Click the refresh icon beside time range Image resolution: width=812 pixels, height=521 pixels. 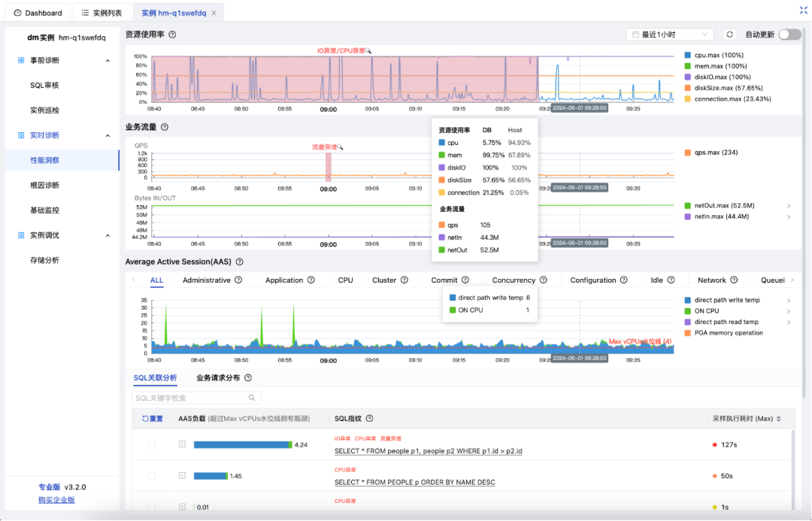point(729,34)
